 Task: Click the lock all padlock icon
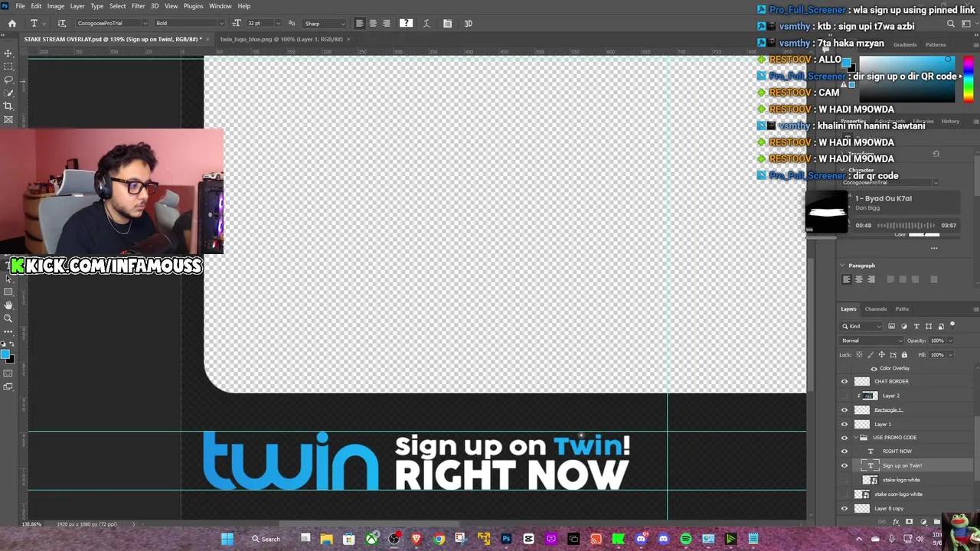(x=904, y=355)
